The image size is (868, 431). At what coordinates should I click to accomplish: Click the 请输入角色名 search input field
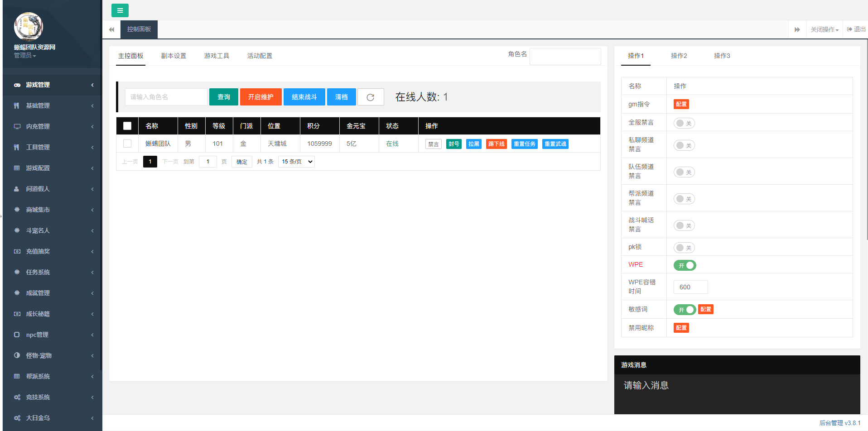(x=166, y=97)
